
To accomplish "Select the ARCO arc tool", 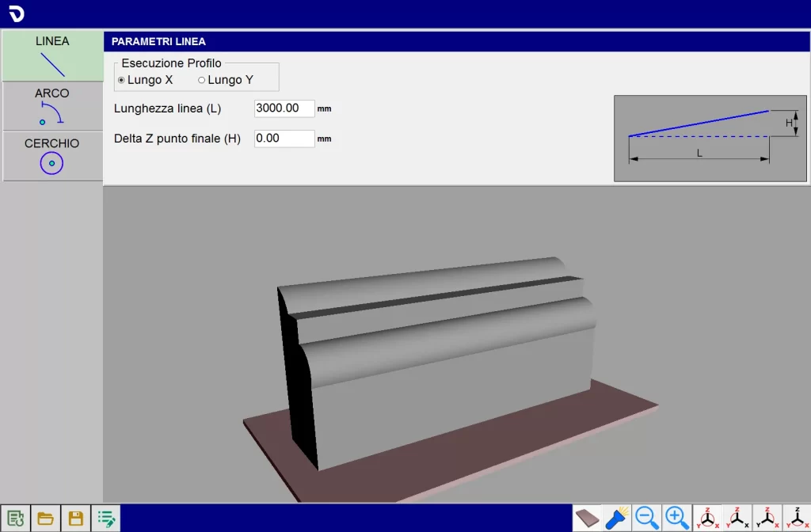I will click(x=52, y=106).
